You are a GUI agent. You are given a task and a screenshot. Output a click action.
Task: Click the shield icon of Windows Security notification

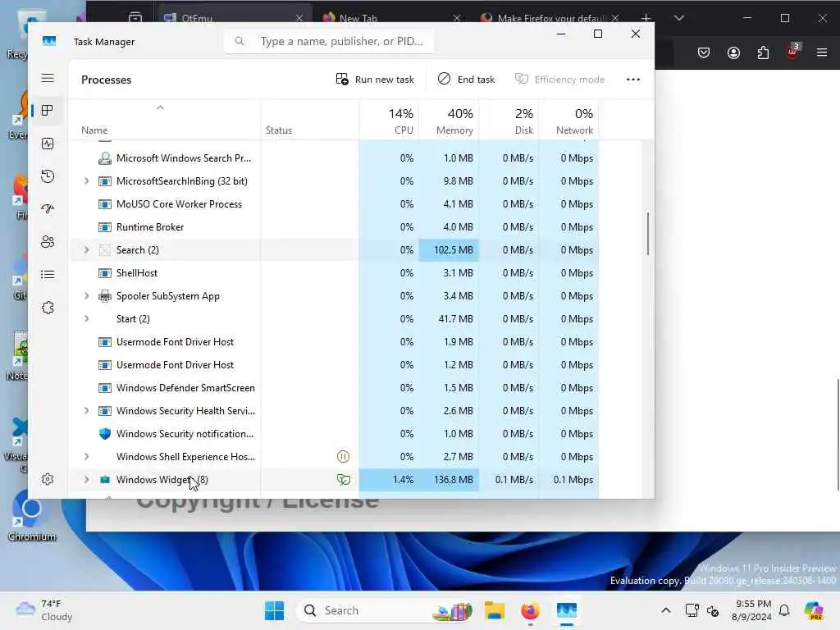[x=105, y=433]
